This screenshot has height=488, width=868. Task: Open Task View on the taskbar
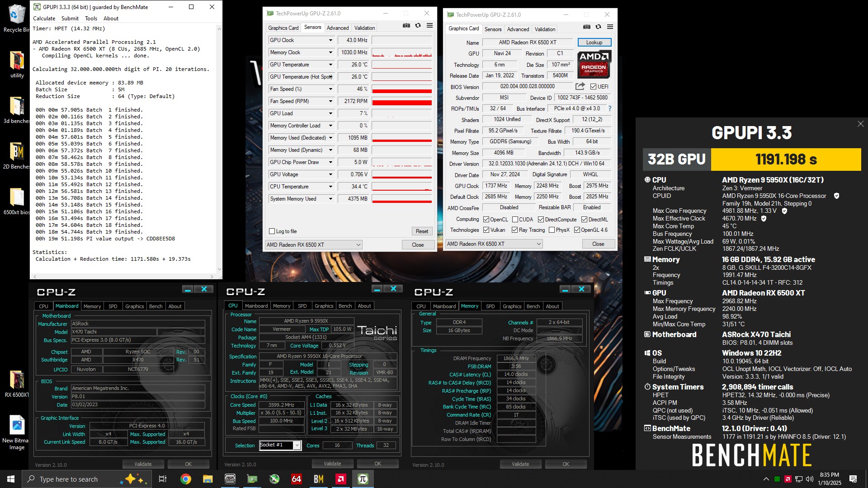(x=163, y=479)
